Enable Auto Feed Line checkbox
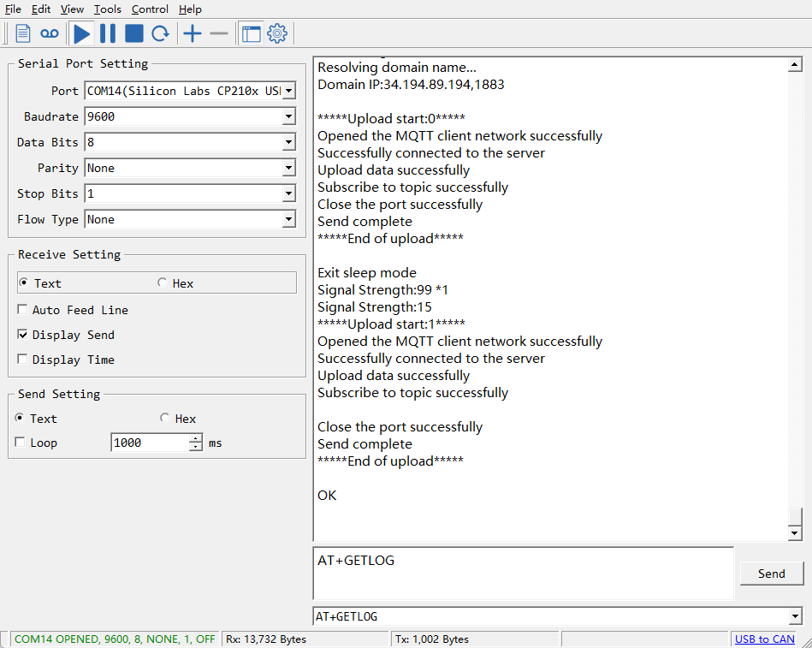The height and width of the screenshot is (648, 812). pyautogui.click(x=22, y=310)
